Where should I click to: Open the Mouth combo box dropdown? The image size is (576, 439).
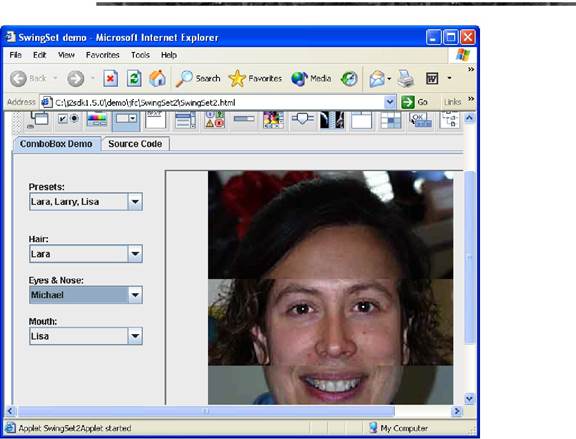[x=135, y=336]
